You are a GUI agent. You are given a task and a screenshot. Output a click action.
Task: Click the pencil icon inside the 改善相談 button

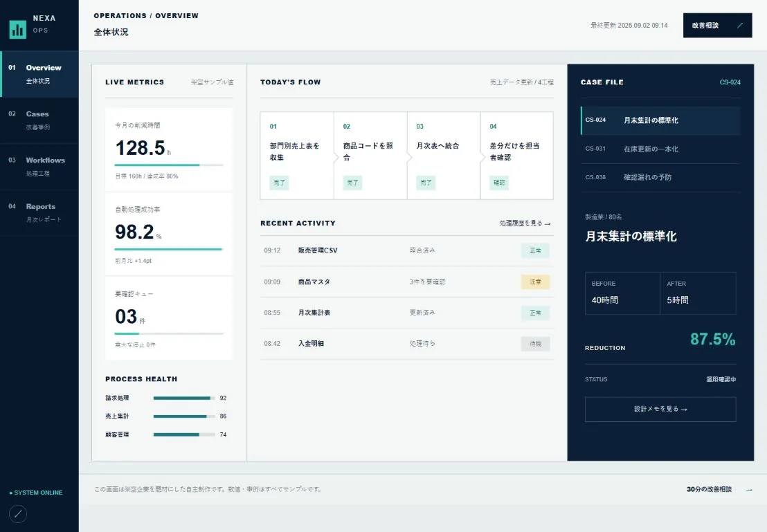739,26
